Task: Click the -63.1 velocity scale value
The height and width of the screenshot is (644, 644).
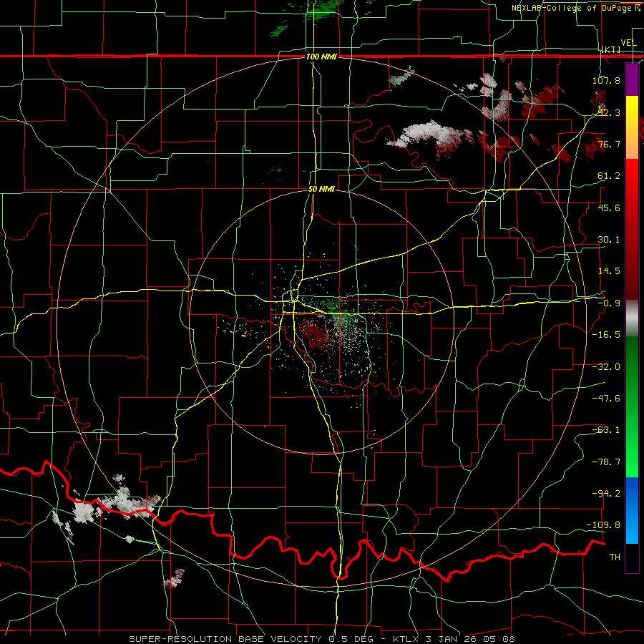Action: pyautogui.click(x=606, y=430)
